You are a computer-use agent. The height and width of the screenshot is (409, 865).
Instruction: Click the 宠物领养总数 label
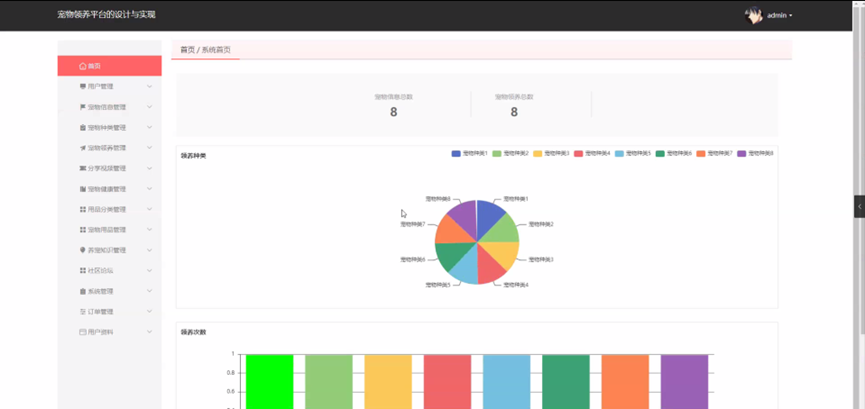pyautogui.click(x=514, y=97)
